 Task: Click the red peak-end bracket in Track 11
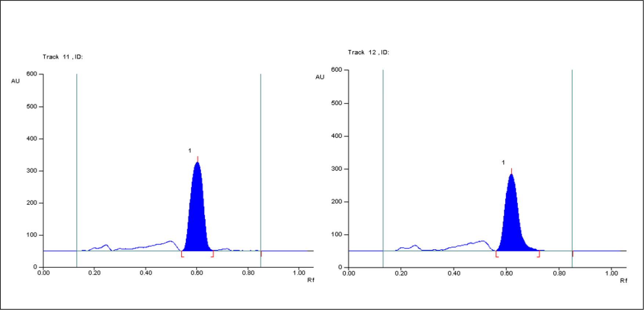click(x=212, y=254)
